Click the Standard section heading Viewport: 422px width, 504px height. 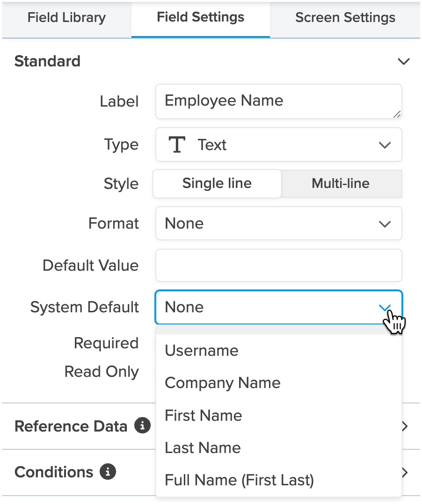[48, 61]
